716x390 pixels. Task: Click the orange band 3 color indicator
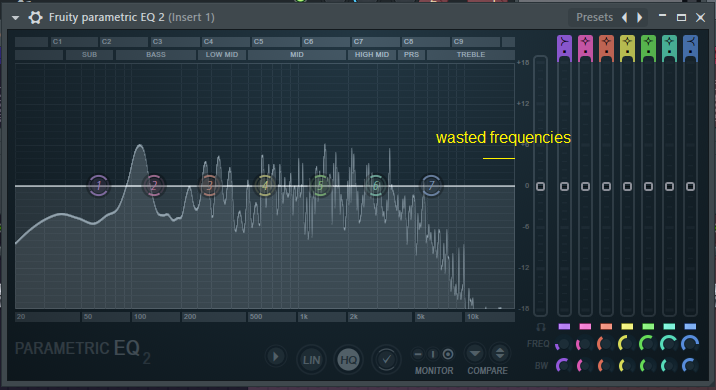(x=606, y=327)
